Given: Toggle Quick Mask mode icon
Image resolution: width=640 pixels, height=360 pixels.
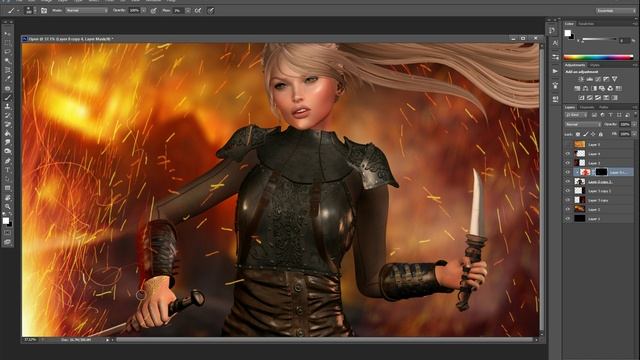Looking at the screenshot, I should tap(7, 233).
